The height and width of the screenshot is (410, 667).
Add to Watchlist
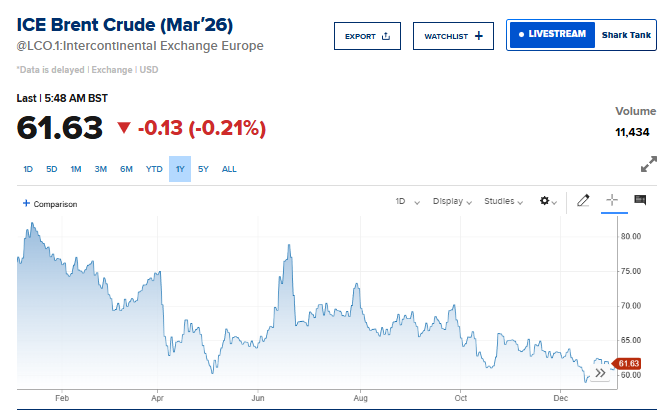[452, 36]
